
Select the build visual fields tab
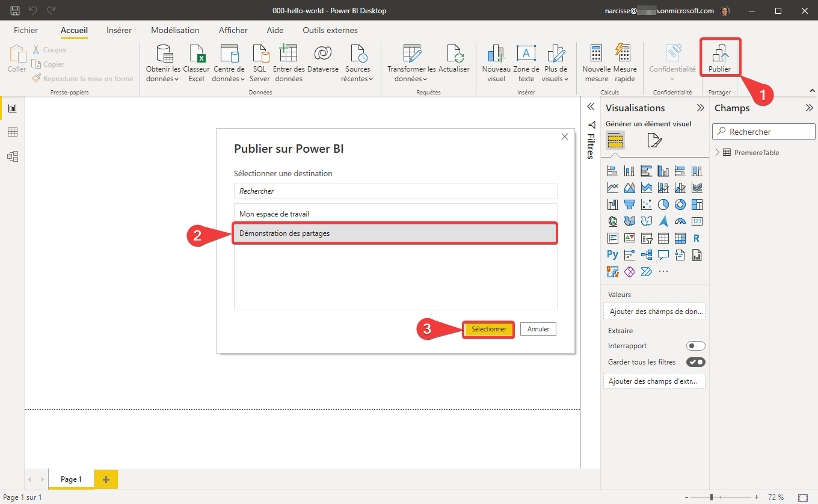pyautogui.click(x=615, y=141)
